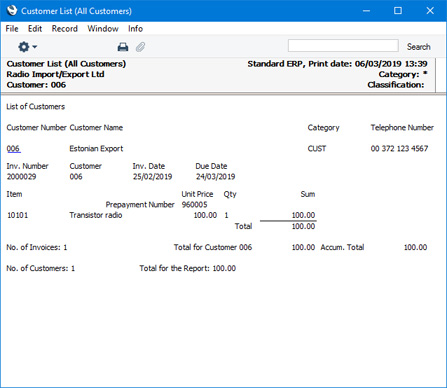Click the Accum. Total label
The image size is (447, 388).
(342, 247)
